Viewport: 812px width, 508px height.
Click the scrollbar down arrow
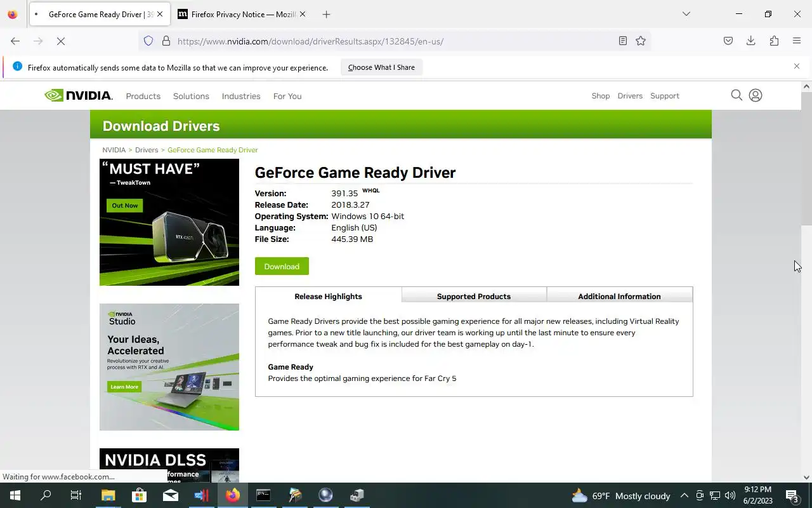click(806, 477)
